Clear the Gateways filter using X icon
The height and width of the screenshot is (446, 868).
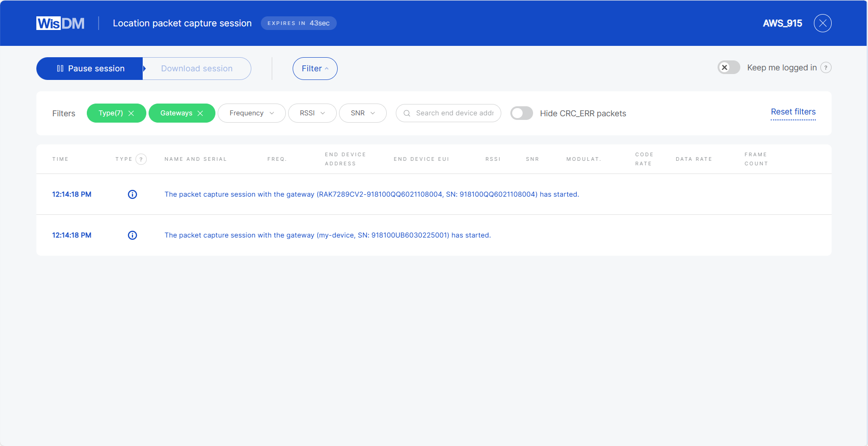pos(200,114)
